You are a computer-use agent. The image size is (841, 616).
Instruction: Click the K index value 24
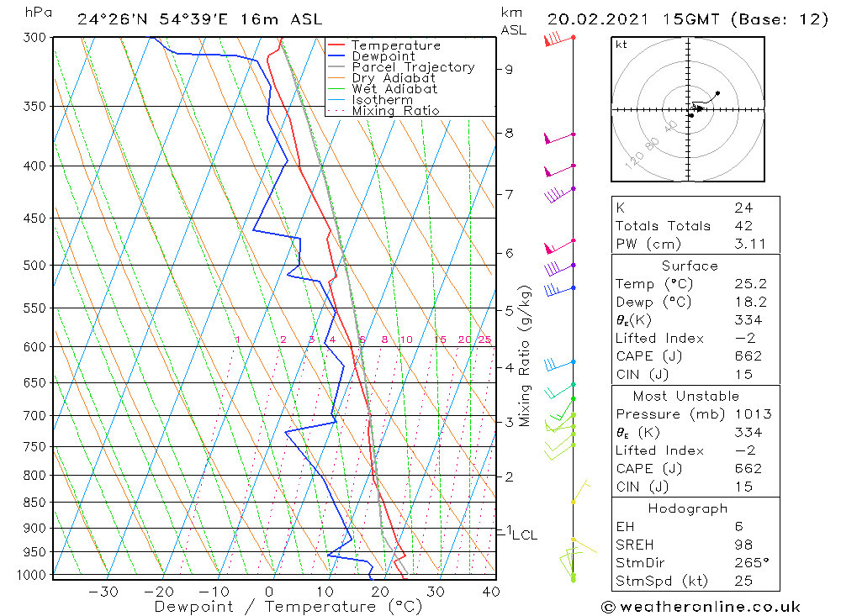pyautogui.click(x=743, y=208)
